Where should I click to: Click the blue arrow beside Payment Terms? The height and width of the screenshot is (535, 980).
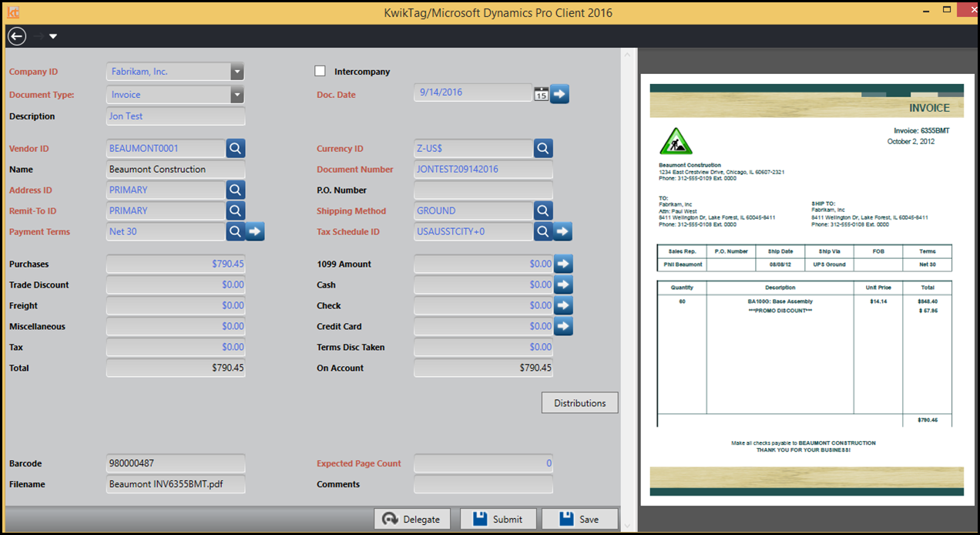tap(255, 231)
